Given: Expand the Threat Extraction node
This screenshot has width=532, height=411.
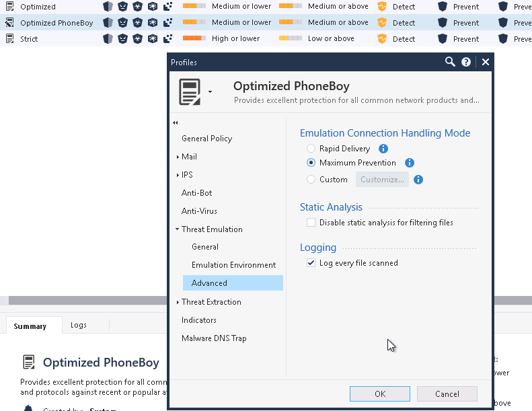Looking at the screenshot, I should [x=178, y=302].
